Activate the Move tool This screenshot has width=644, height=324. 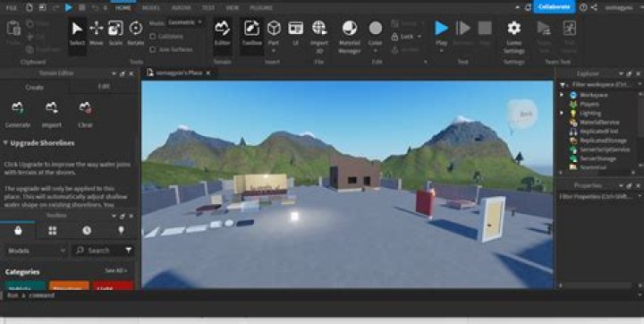pyautogui.click(x=96, y=33)
